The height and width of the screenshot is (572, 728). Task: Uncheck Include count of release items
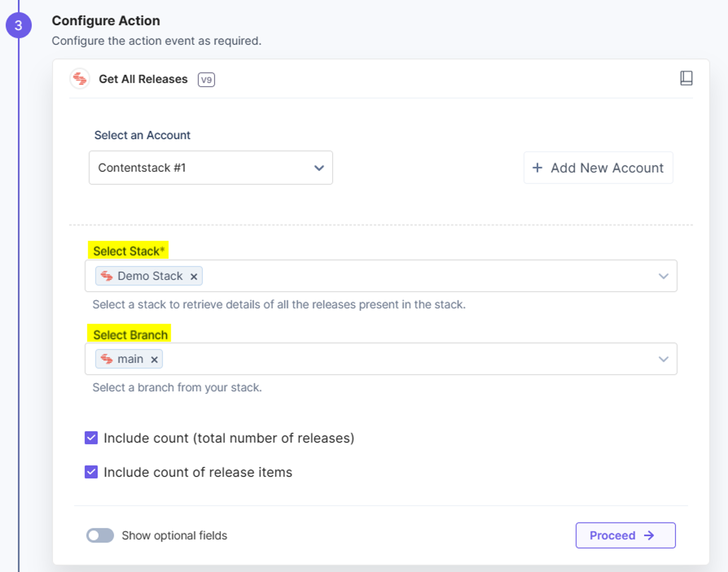click(x=91, y=472)
